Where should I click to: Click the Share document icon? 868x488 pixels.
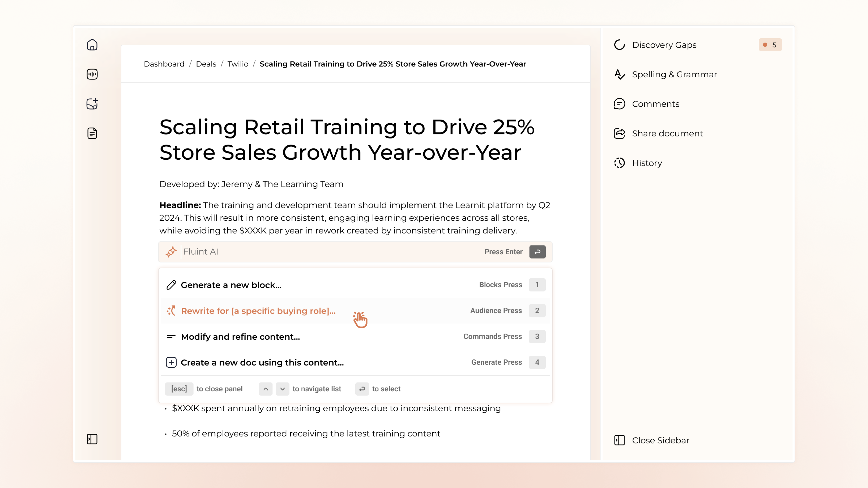click(x=619, y=134)
